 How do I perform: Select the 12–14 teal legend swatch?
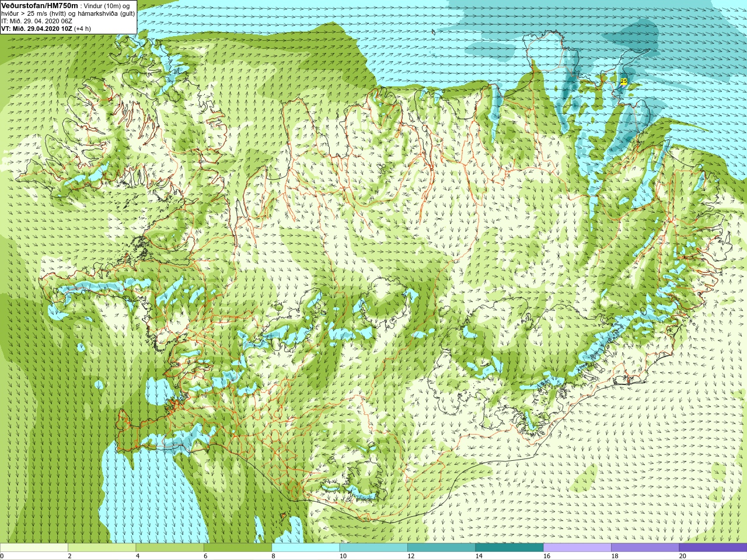(441, 548)
